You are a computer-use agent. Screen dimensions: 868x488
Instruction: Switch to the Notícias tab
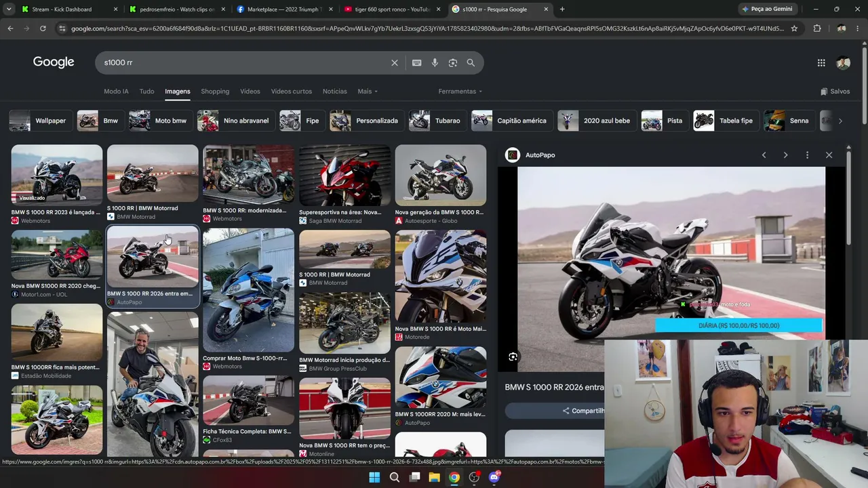[x=334, y=91]
